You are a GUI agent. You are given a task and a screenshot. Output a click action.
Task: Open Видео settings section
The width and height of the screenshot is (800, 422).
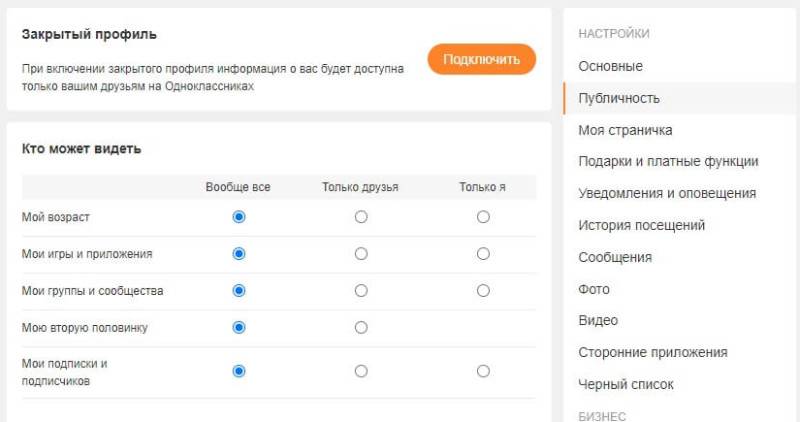(x=598, y=320)
